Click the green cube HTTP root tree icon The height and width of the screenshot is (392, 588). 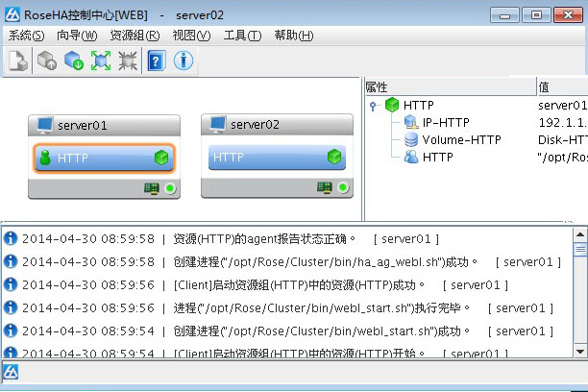tap(392, 105)
